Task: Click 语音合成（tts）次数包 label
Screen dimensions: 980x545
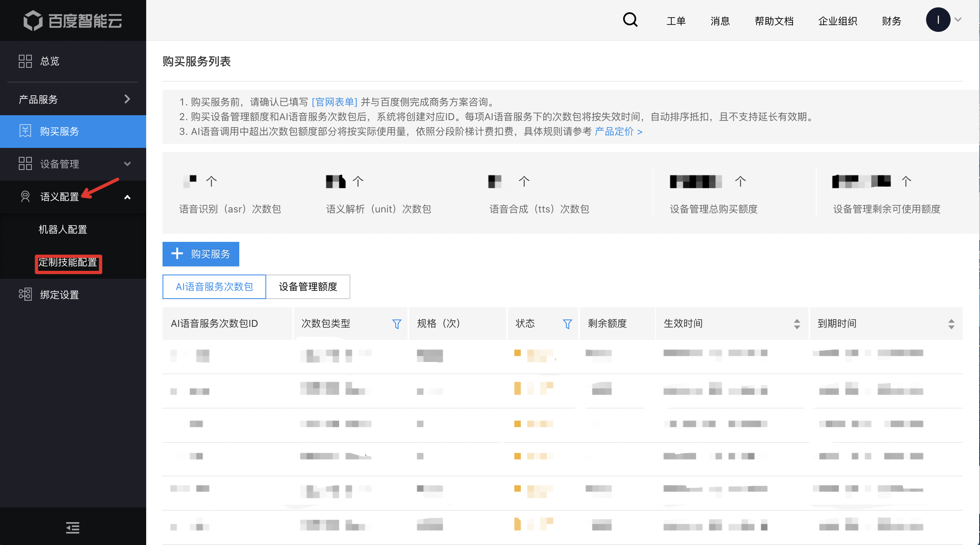Action: (539, 209)
